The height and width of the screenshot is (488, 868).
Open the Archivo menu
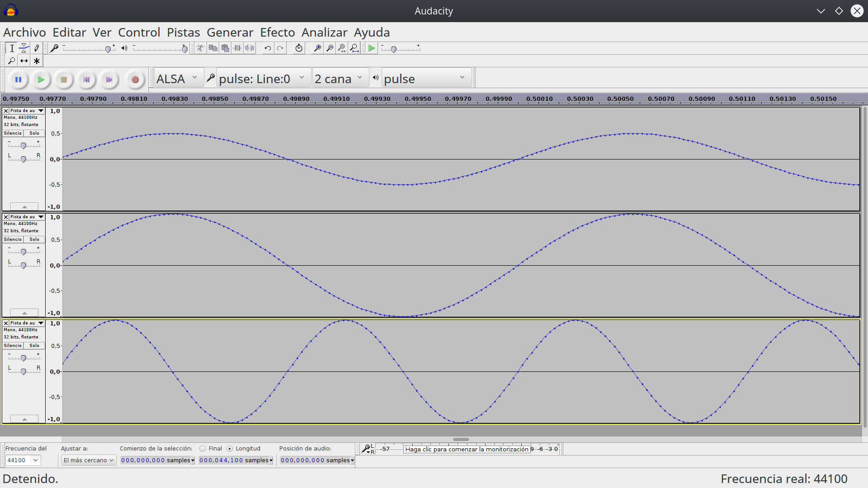(x=25, y=33)
